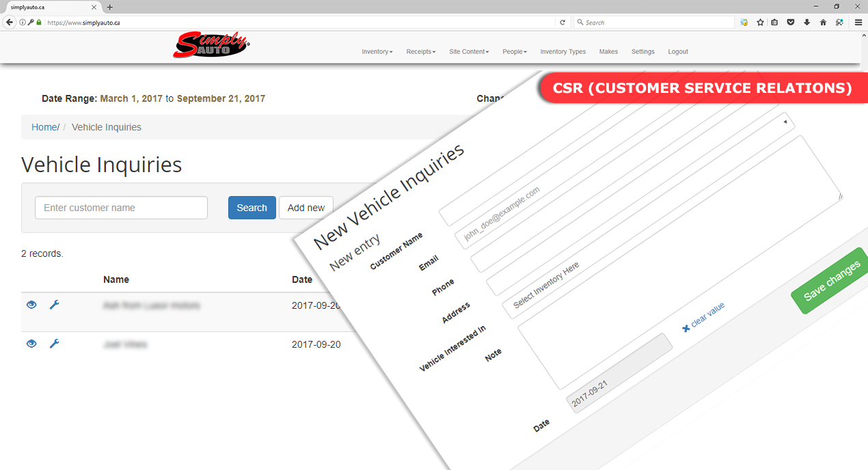The width and height of the screenshot is (868, 470).
Task: Show bookmarks list clipboard icon
Action: tap(775, 22)
